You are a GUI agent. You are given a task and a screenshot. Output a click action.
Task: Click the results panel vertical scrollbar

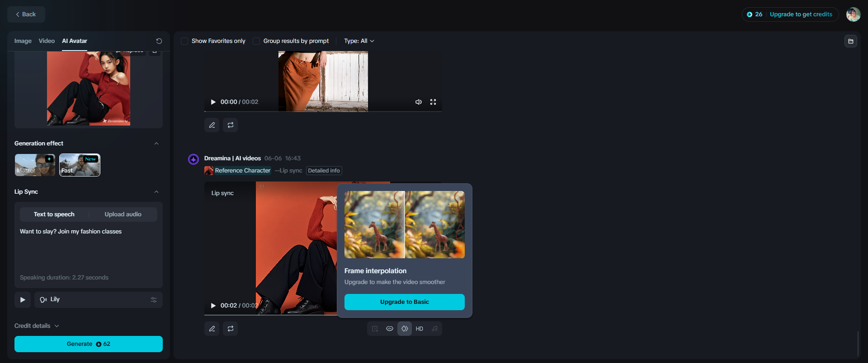(x=858, y=344)
